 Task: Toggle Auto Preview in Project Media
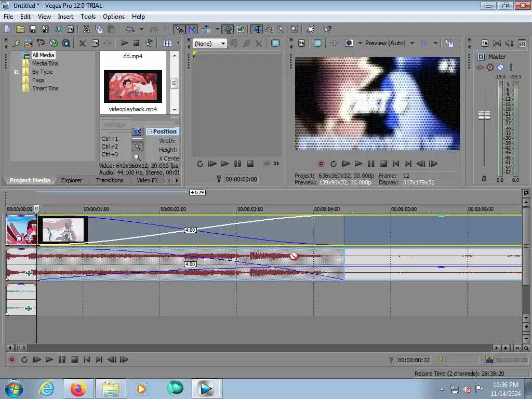point(149,43)
